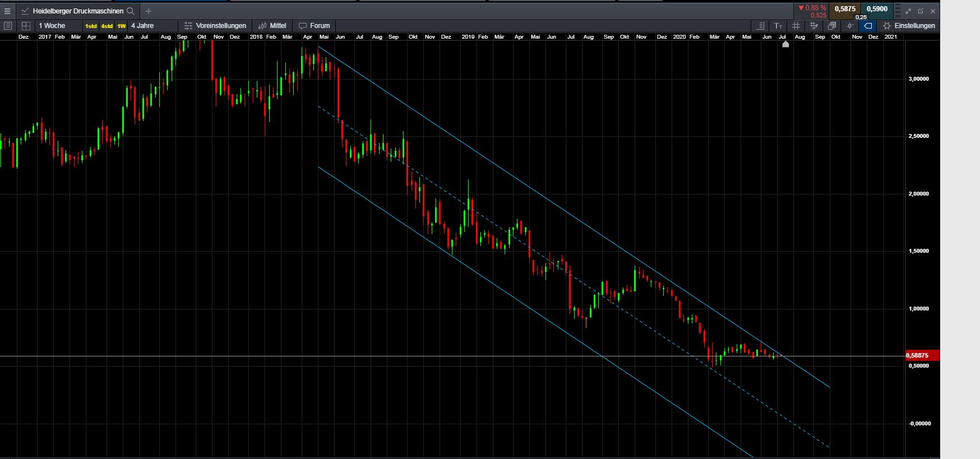Add a new chart tab with plus
This screenshot has width=980, height=459.
(149, 11)
